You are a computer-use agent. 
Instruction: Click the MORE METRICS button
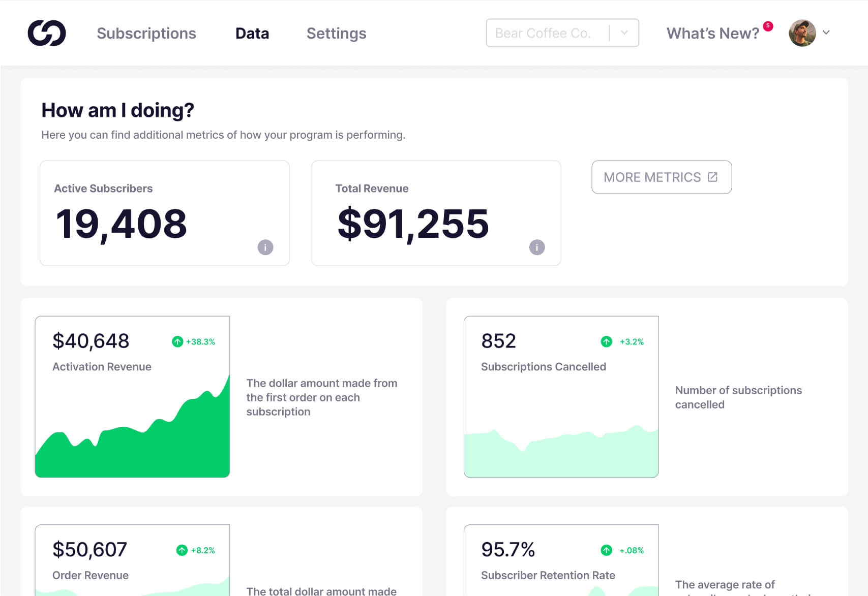point(662,177)
